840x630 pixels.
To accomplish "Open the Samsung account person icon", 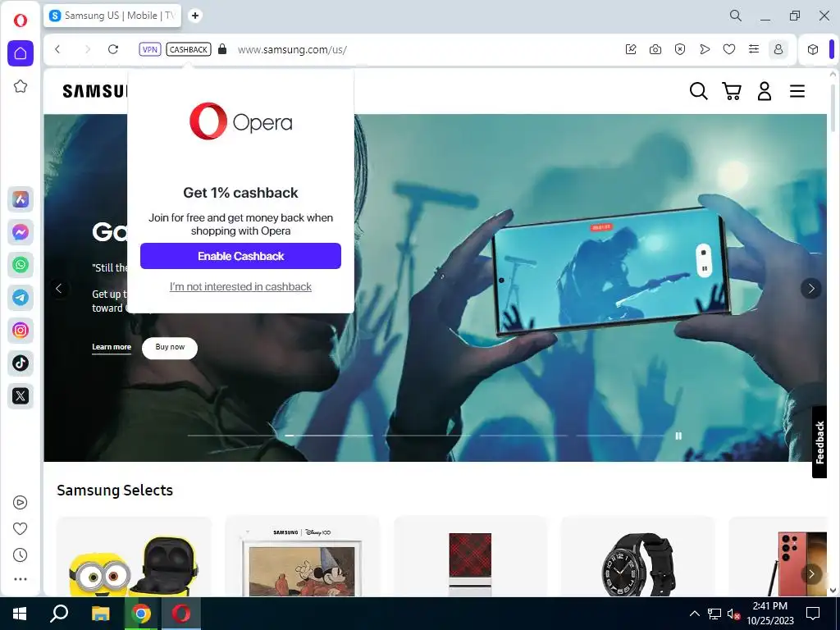I will [765, 91].
